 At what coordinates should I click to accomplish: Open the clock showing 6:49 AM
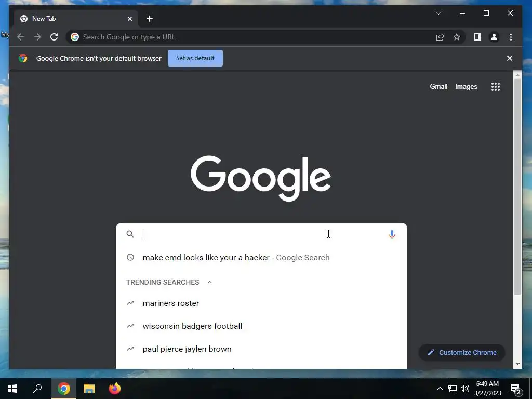487,389
